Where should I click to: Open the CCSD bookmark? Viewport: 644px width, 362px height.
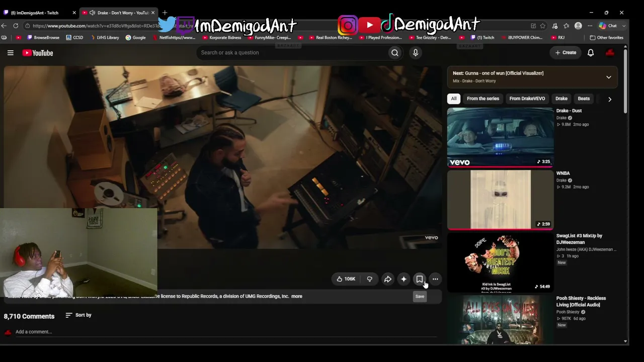[x=74, y=38]
